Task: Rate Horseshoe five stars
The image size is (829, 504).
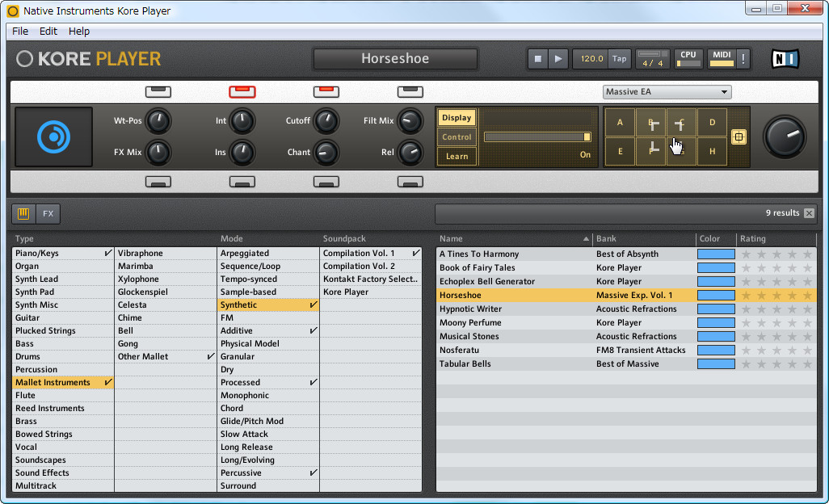Action: coord(807,296)
